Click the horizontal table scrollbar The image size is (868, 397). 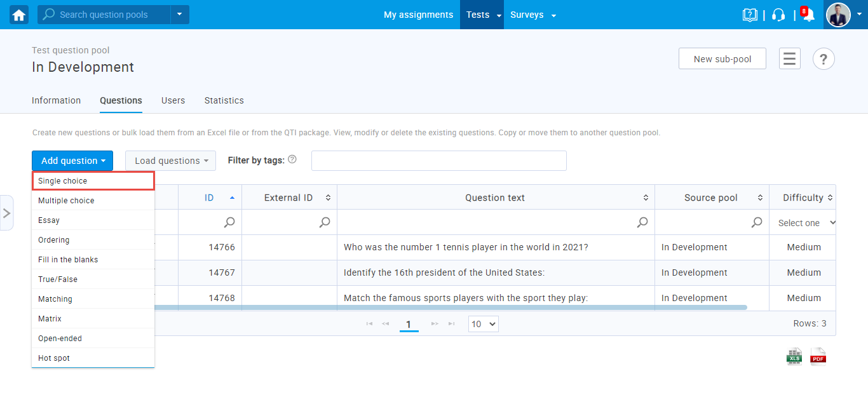pyautogui.click(x=445, y=307)
